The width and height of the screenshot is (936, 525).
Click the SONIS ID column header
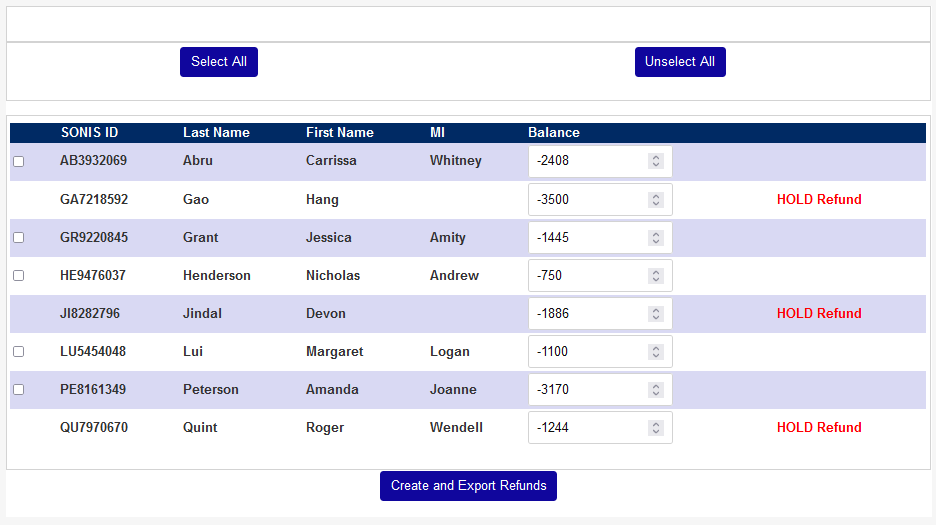pos(90,133)
